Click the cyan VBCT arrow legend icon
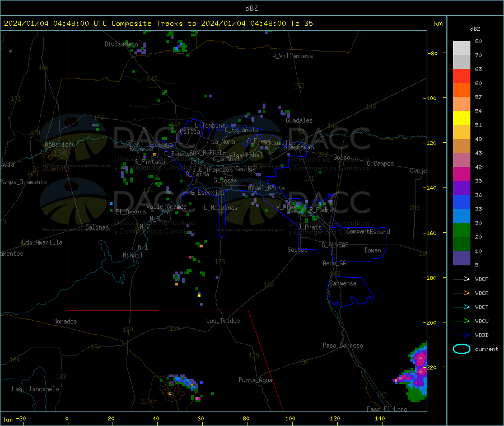This screenshot has width=504, height=426. tap(461, 307)
